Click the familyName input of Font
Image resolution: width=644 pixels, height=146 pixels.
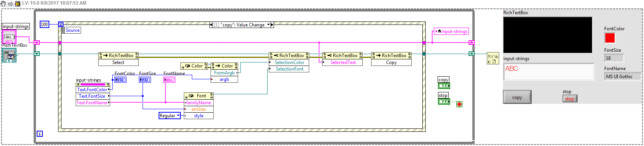[x=199, y=103]
